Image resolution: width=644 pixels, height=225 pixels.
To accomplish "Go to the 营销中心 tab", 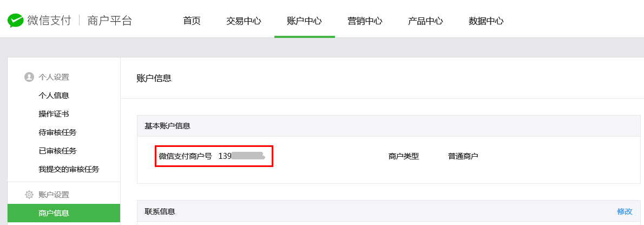I will (365, 21).
